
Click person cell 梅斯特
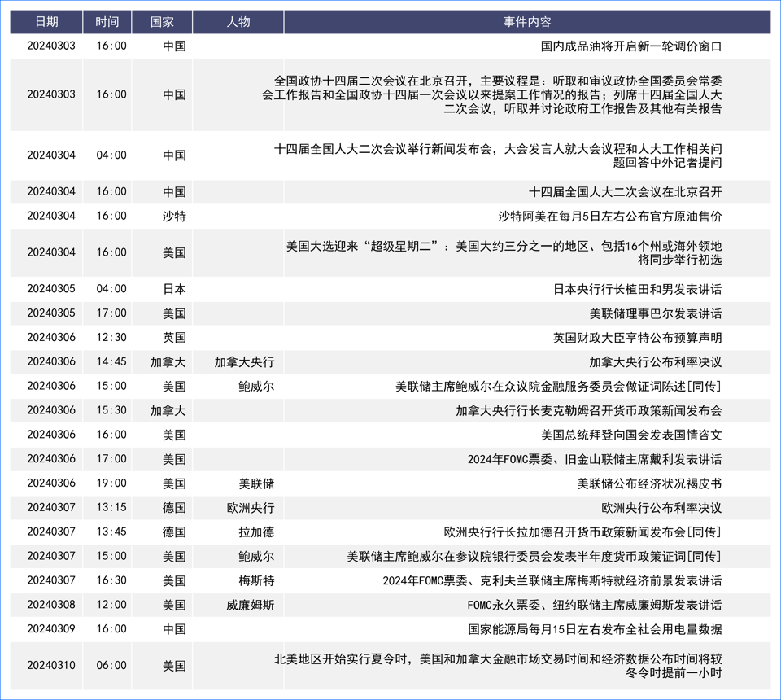coord(256,581)
